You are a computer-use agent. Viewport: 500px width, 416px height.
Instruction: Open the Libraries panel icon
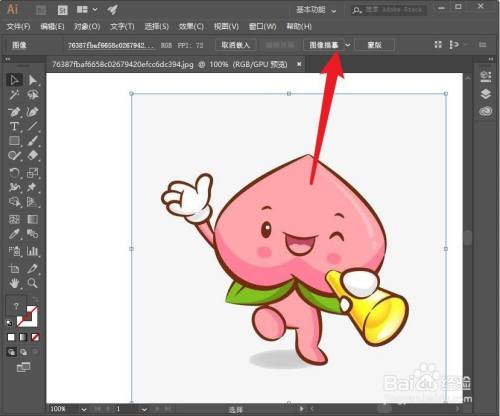(486, 111)
